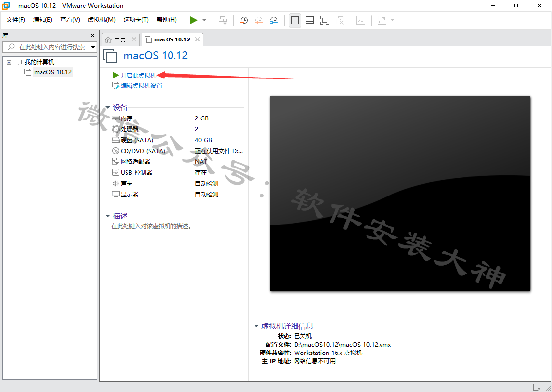
Task: Select the macOS 10.12 tab
Action: [x=172, y=39]
